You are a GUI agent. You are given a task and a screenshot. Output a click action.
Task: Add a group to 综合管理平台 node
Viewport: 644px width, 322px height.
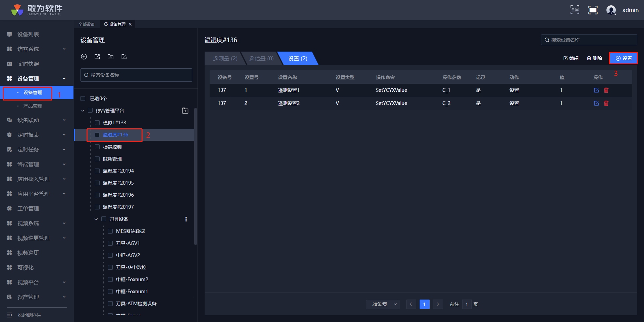point(185,111)
